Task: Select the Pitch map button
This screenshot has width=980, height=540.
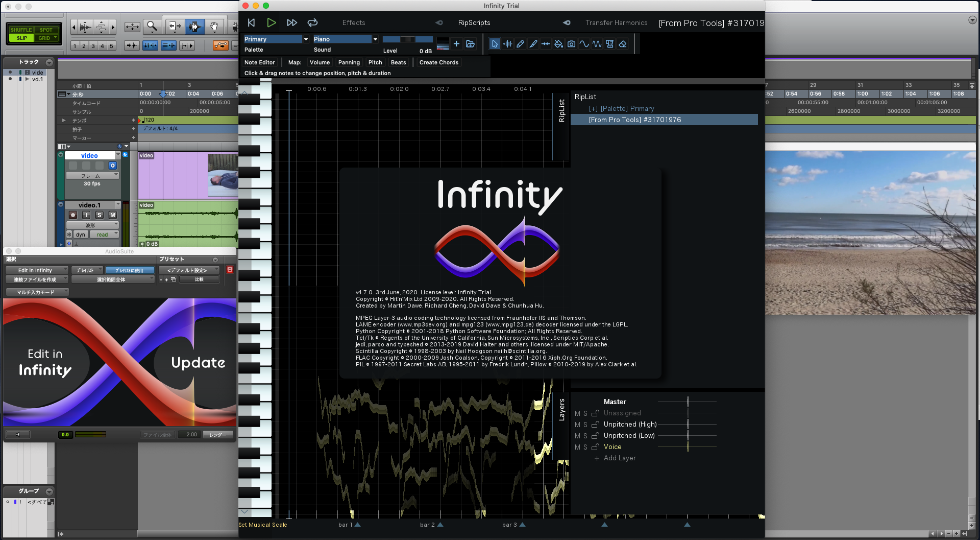Action: tap(375, 62)
